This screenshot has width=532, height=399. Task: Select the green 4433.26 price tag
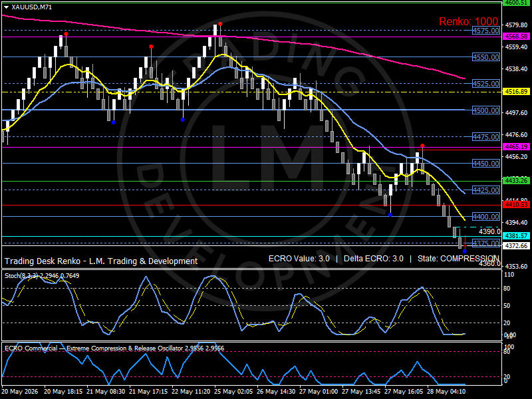coord(516,180)
